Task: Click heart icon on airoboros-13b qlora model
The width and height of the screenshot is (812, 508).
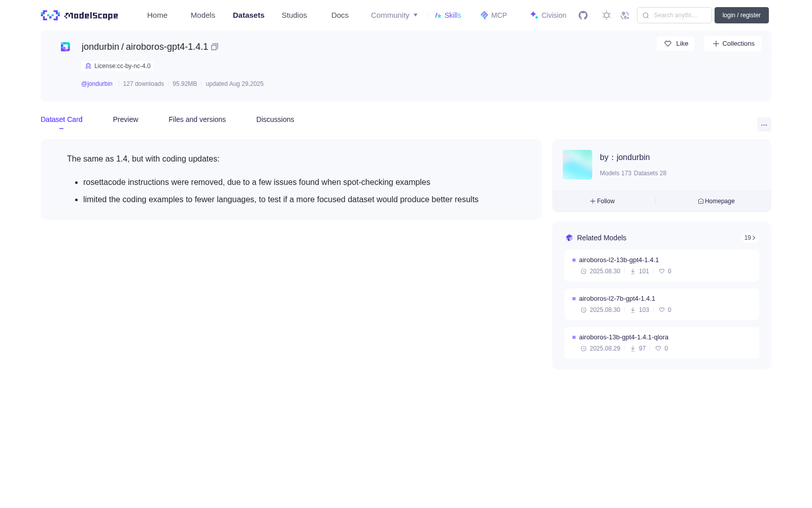Action: coord(658,348)
